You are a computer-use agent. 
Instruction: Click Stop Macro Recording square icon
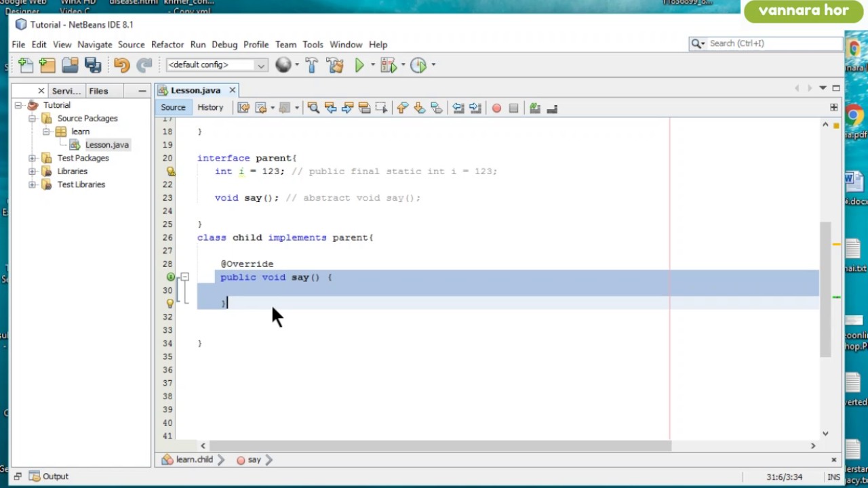click(513, 108)
